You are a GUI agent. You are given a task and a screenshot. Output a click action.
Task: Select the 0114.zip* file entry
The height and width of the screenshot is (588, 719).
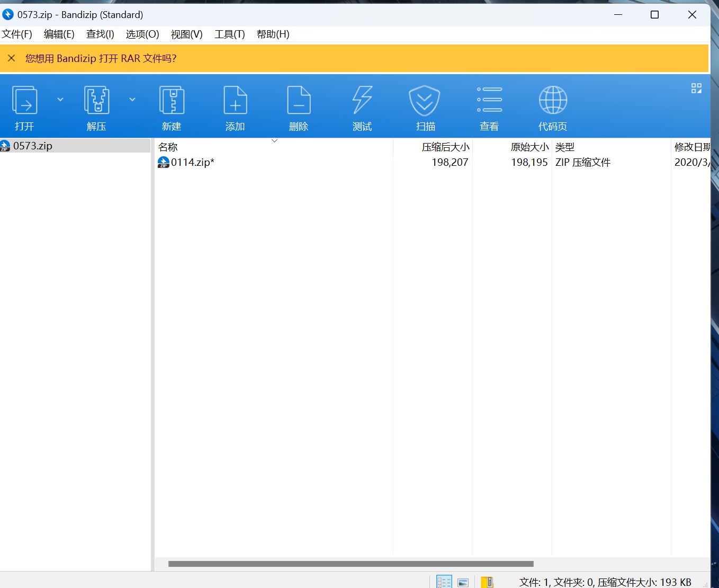click(193, 162)
